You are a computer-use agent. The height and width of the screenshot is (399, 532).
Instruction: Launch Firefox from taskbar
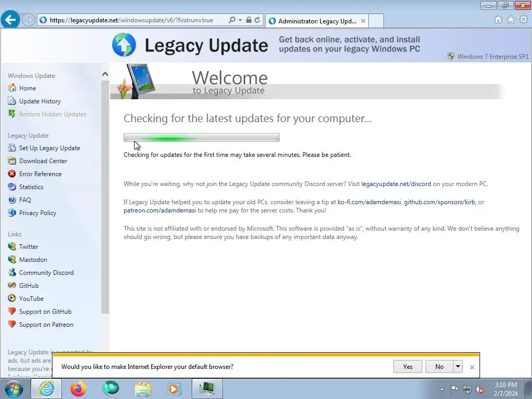click(78, 389)
